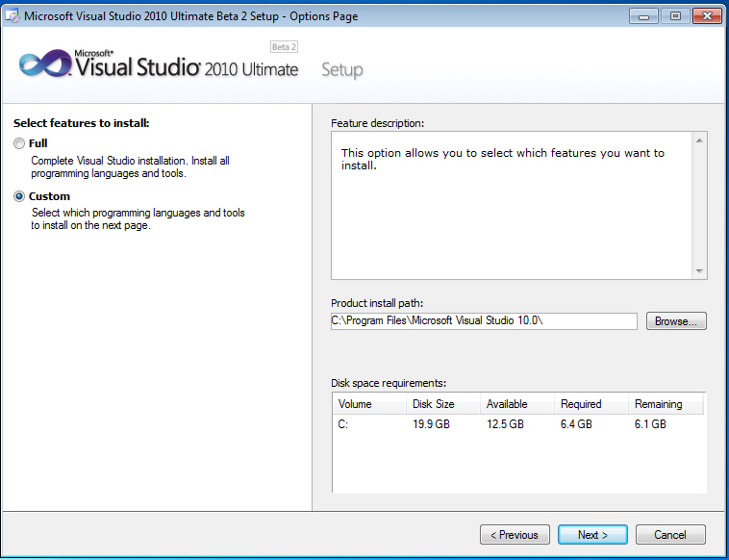Select the Full installation radio button

click(20, 143)
